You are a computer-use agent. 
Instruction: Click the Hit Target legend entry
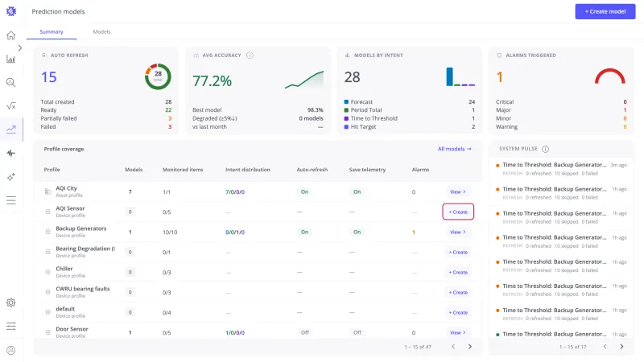360,127
